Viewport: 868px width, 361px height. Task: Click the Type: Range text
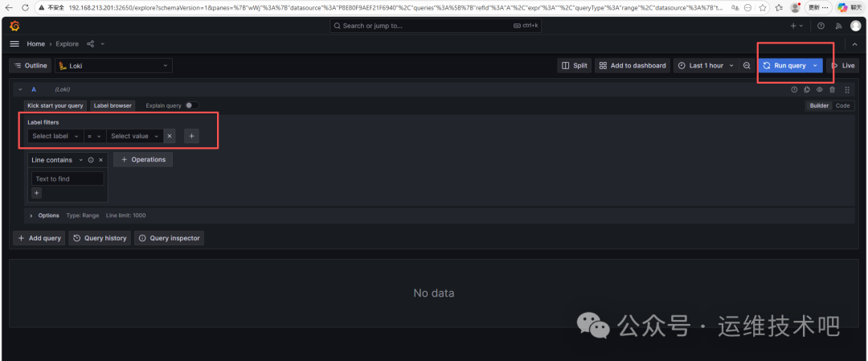(83, 215)
